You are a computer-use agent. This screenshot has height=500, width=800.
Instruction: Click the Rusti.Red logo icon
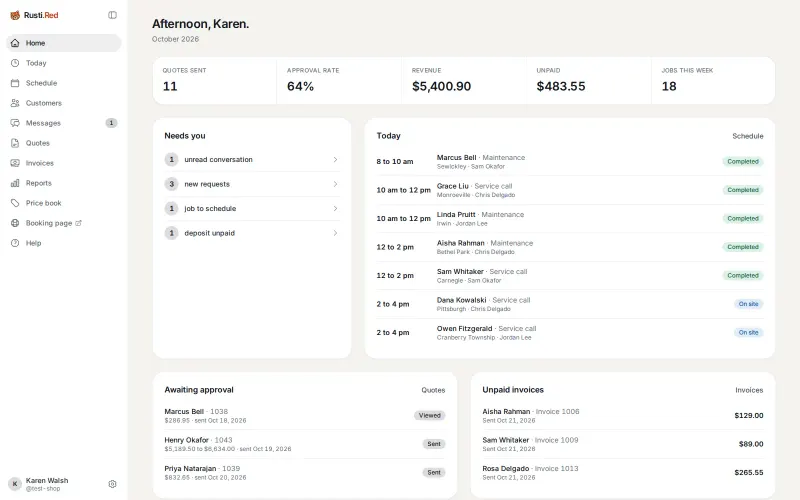pyautogui.click(x=15, y=15)
